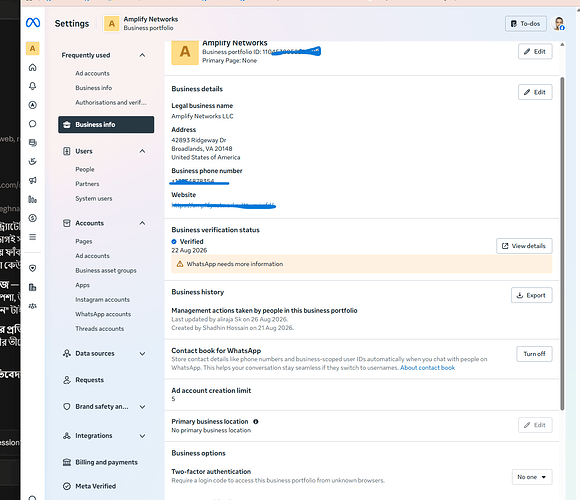Expand the Data sources section
The image size is (580, 500).
pyautogui.click(x=142, y=354)
